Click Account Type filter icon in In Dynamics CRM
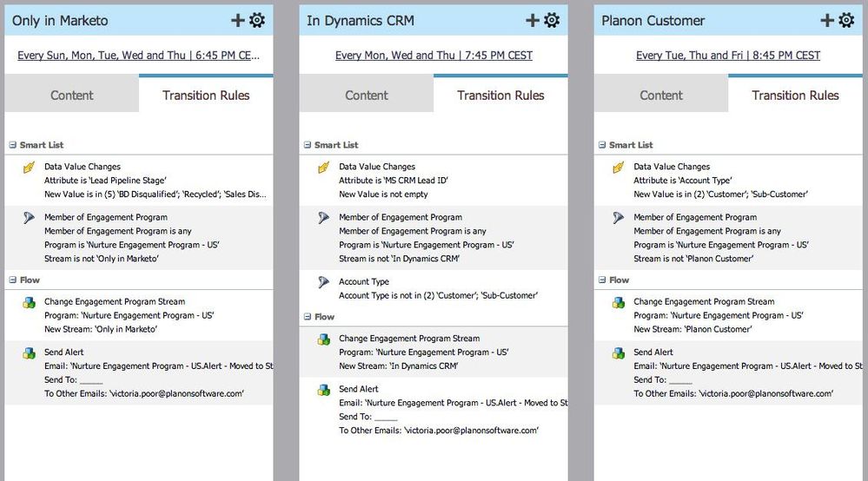This screenshot has width=868, height=481. tap(324, 282)
